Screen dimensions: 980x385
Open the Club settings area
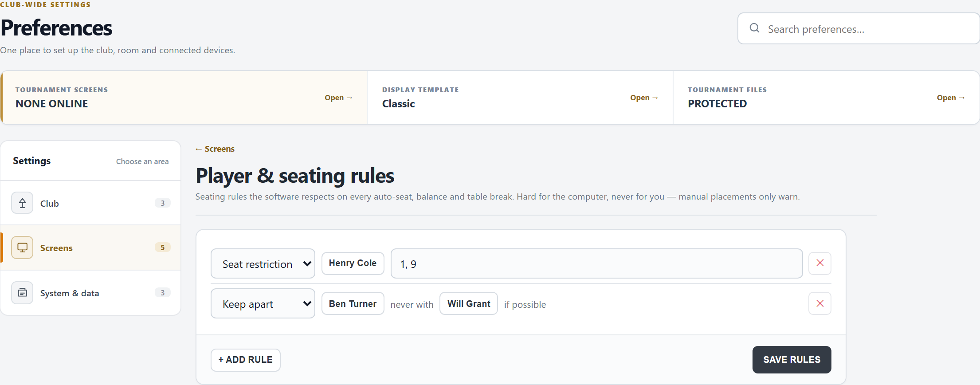(x=91, y=203)
